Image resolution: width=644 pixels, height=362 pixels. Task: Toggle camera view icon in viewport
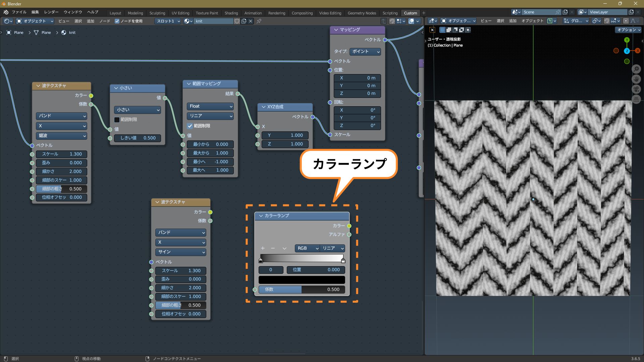[636, 89]
